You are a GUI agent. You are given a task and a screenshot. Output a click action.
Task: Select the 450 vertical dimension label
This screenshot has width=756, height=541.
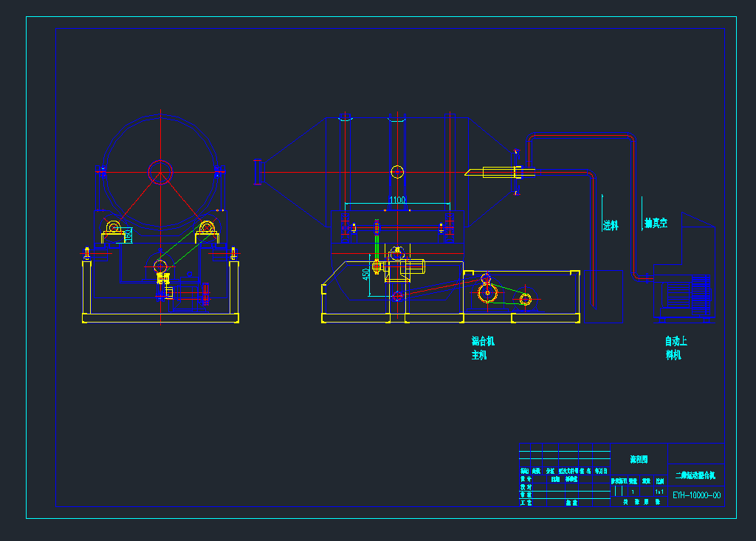[x=366, y=274]
